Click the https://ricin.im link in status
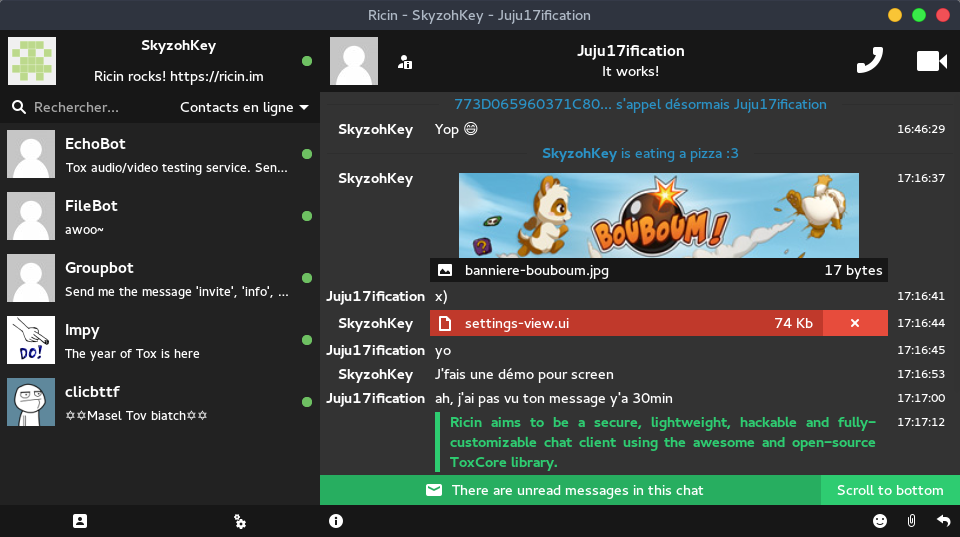The width and height of the screenshot is (960, 537). 217,77
